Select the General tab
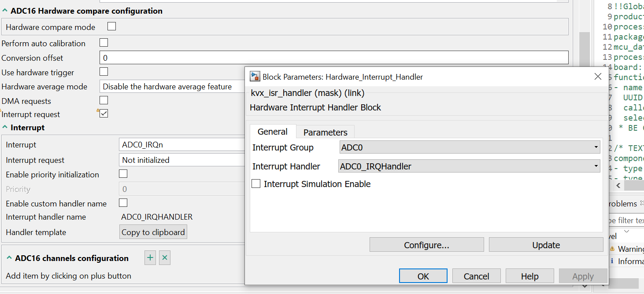The image size is (644, 294). coord(272,132)
